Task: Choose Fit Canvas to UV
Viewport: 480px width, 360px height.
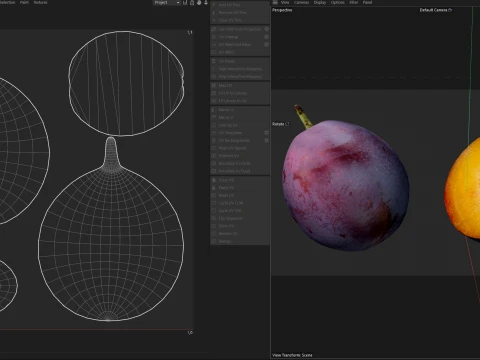Action: 240,101
